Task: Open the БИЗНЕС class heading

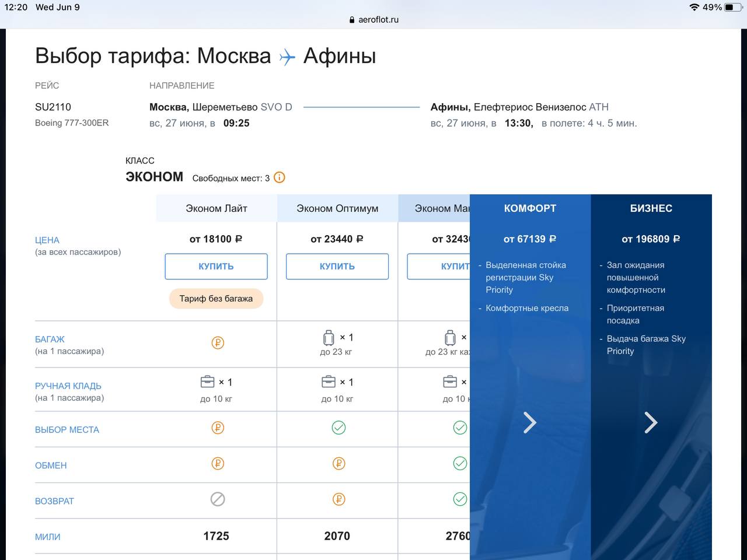Action: click(x=651, y=208)
